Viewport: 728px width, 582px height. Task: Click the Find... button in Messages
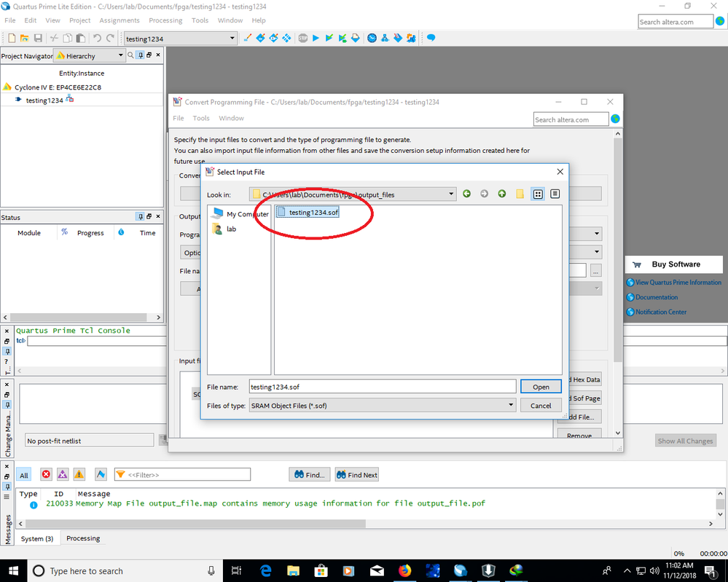(x=310, y=475)
